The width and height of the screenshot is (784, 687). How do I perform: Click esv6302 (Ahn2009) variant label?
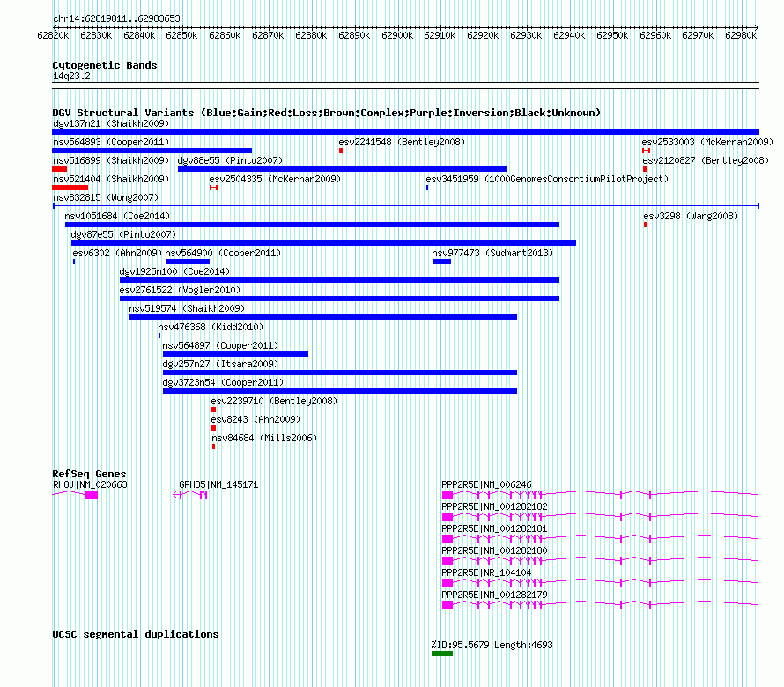point(117,253)
